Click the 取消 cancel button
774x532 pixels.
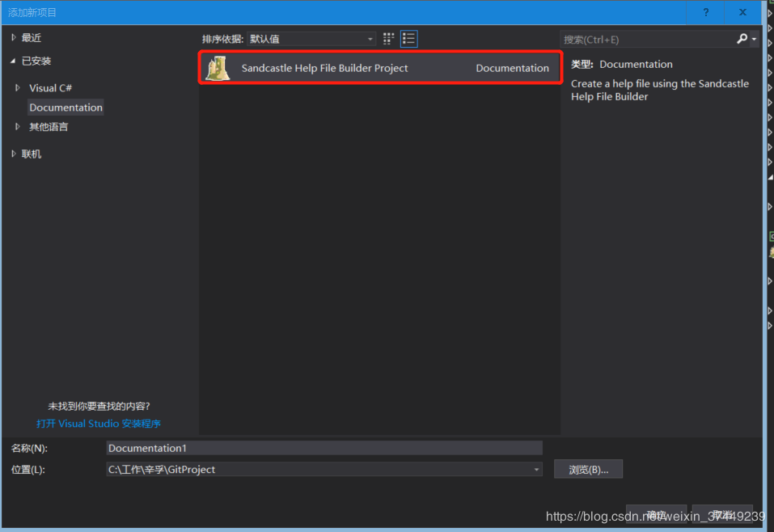click(722, 515)
